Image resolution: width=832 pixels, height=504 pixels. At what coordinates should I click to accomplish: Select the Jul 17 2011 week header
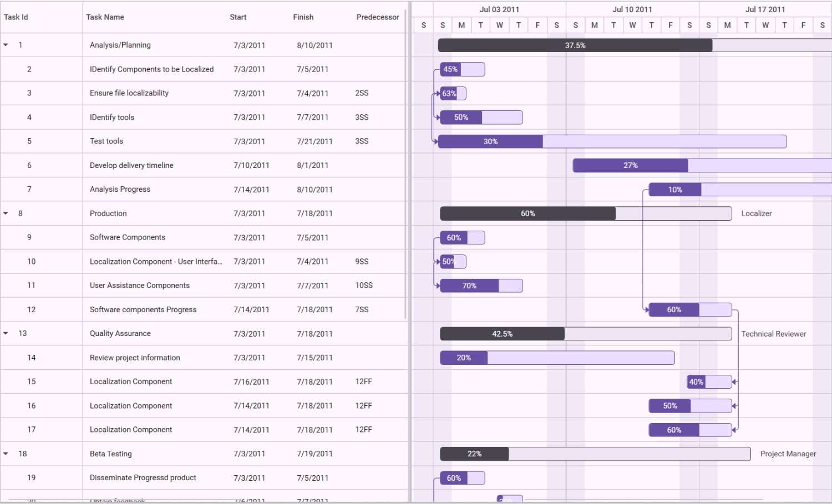click(765, 9)
